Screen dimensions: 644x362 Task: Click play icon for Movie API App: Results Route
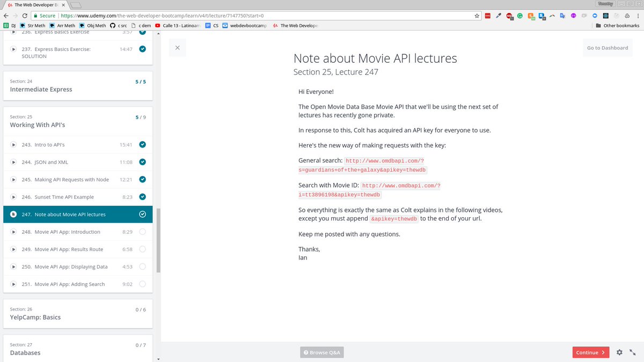[x=14, y=249]
